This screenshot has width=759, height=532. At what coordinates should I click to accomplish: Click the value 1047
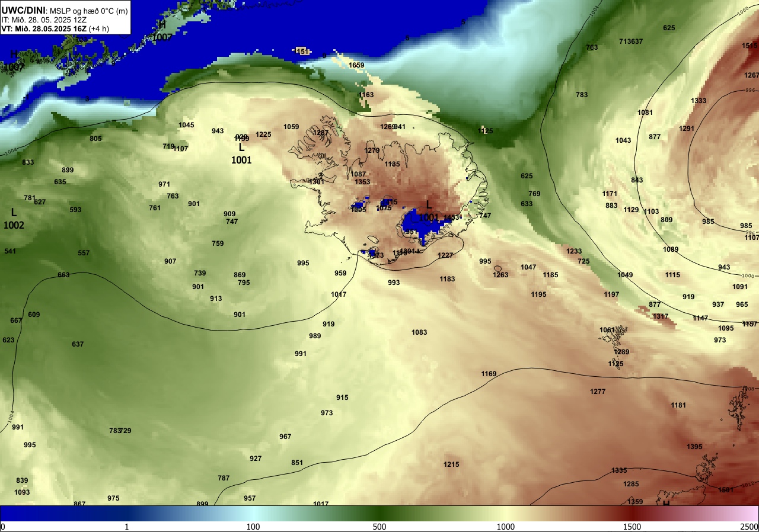click(x=528, y=267)
